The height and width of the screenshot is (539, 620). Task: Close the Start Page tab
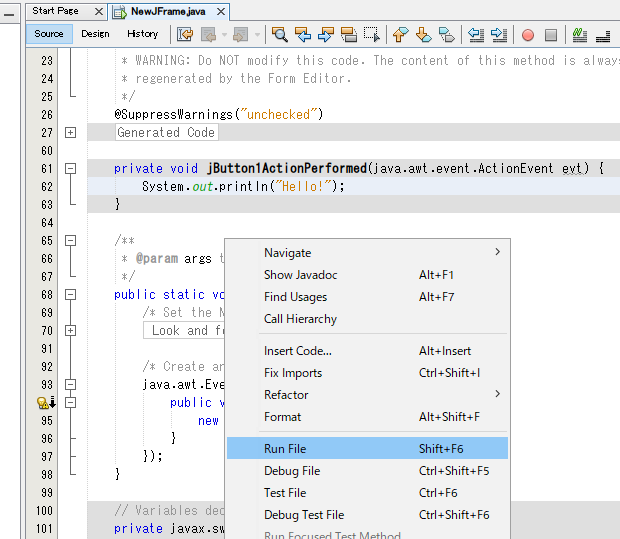tap(99, 12)
